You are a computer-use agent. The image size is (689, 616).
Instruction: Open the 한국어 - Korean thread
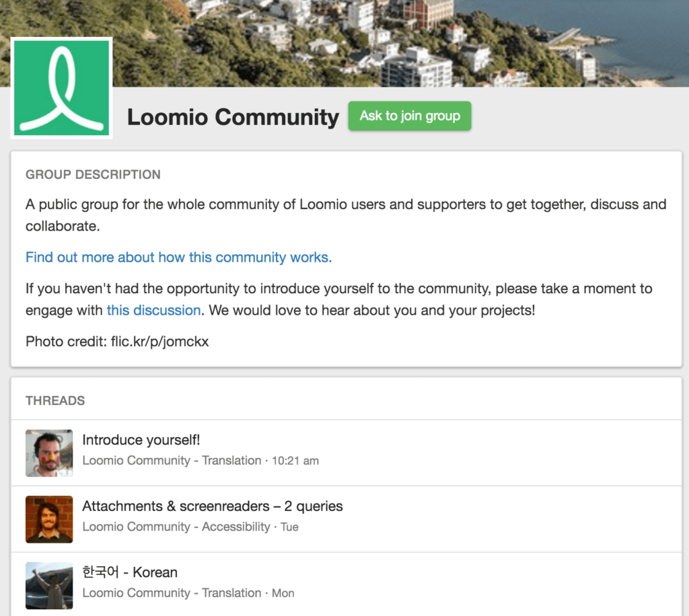click(129, 572)
